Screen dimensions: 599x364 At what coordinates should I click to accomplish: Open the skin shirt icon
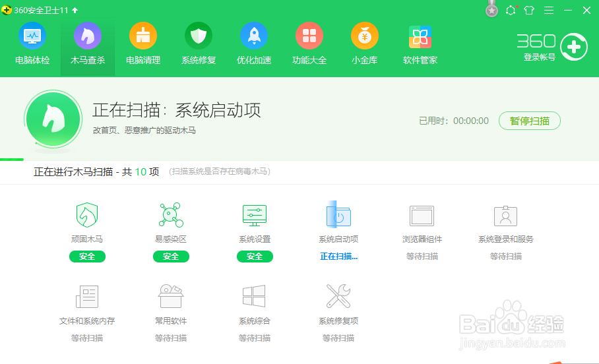click(529, 11)
